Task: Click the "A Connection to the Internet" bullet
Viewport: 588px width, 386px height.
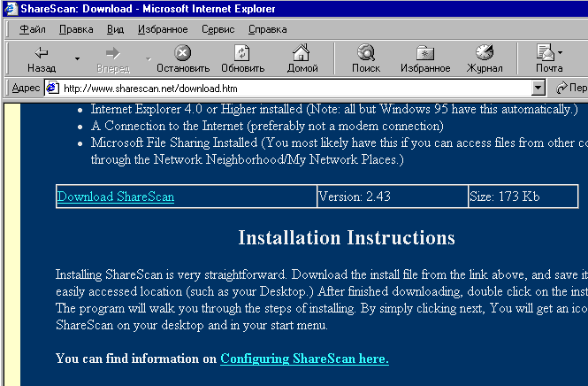Action: coord(267,126)
